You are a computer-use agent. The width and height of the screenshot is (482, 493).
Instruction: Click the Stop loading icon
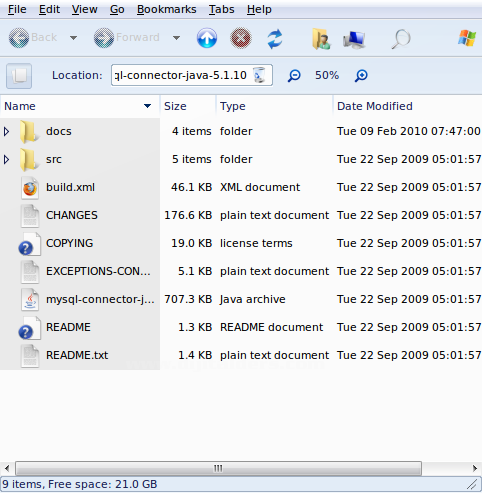241,38
